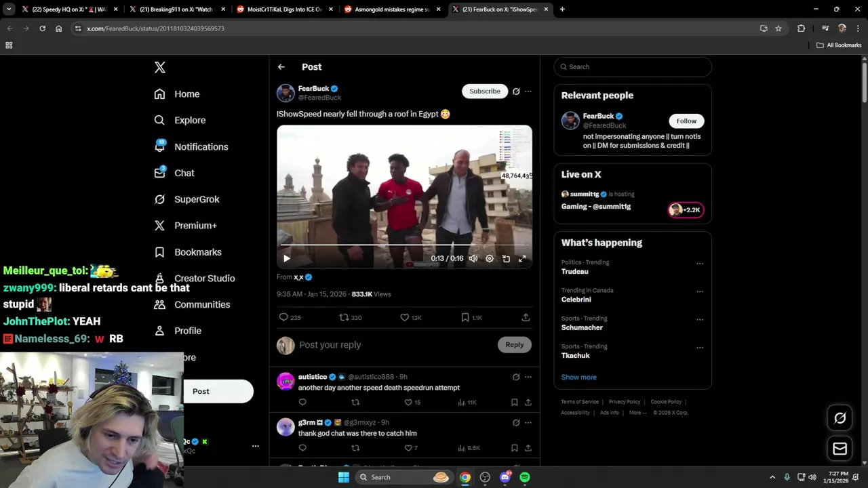
Task: Open Spotify from the taskbar
Action: (x=525, y=477)
